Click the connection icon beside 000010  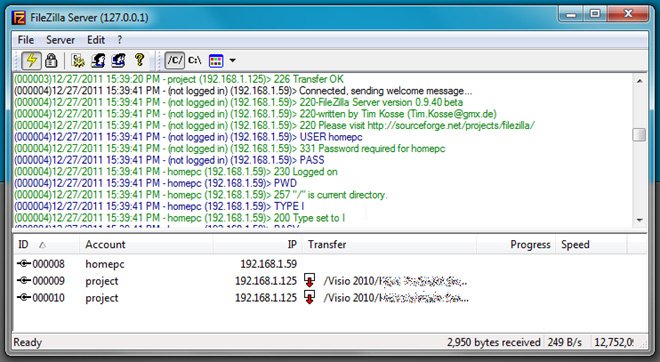click(x=24, y=297)
